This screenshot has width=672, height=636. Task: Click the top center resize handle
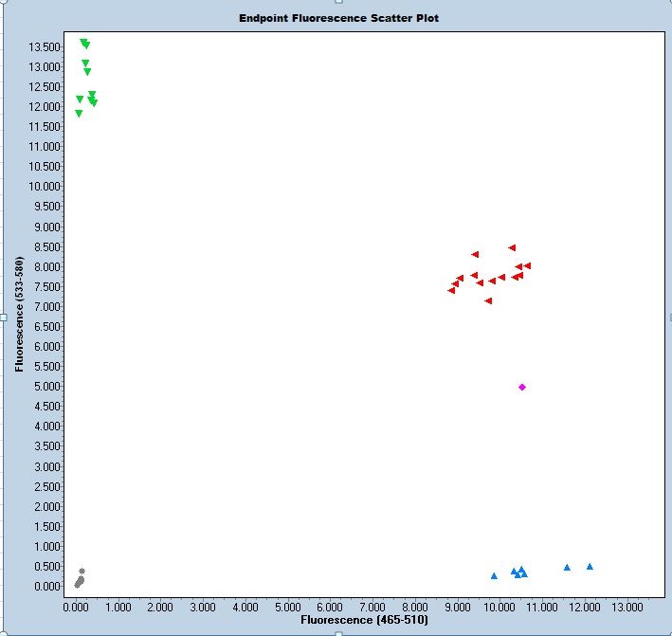337,3
